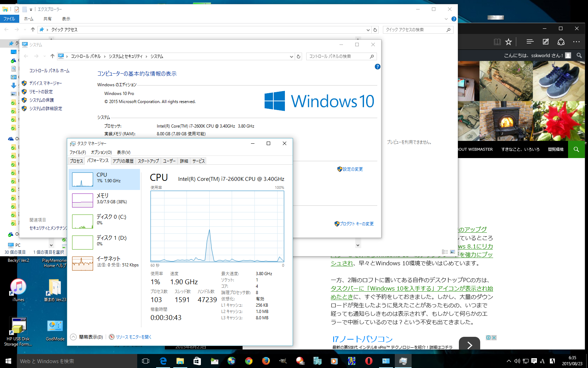The image size is (588, 368).
Task: Refresh the Explorer クイック アクセス view
Action: tap(375, 30)
